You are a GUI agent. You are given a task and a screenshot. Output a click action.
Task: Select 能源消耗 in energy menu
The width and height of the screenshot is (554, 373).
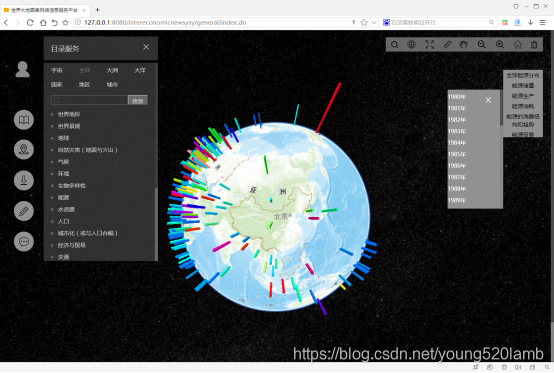(523, 106)
